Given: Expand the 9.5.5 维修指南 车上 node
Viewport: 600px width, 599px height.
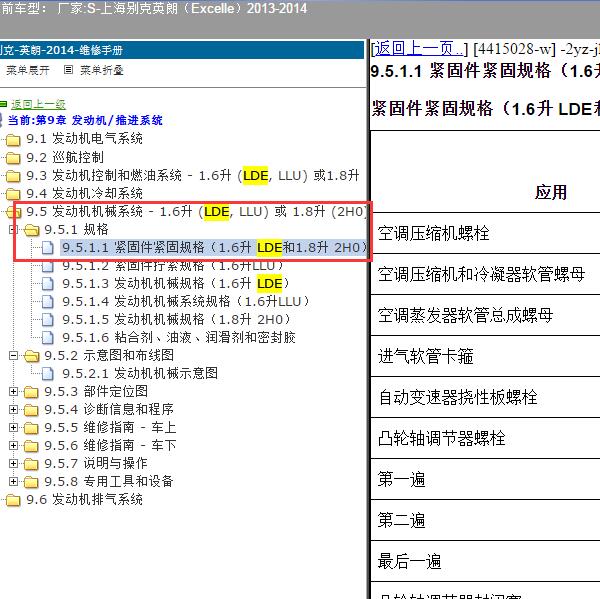Looking at the screenshot, I should [x=13, y=428].
